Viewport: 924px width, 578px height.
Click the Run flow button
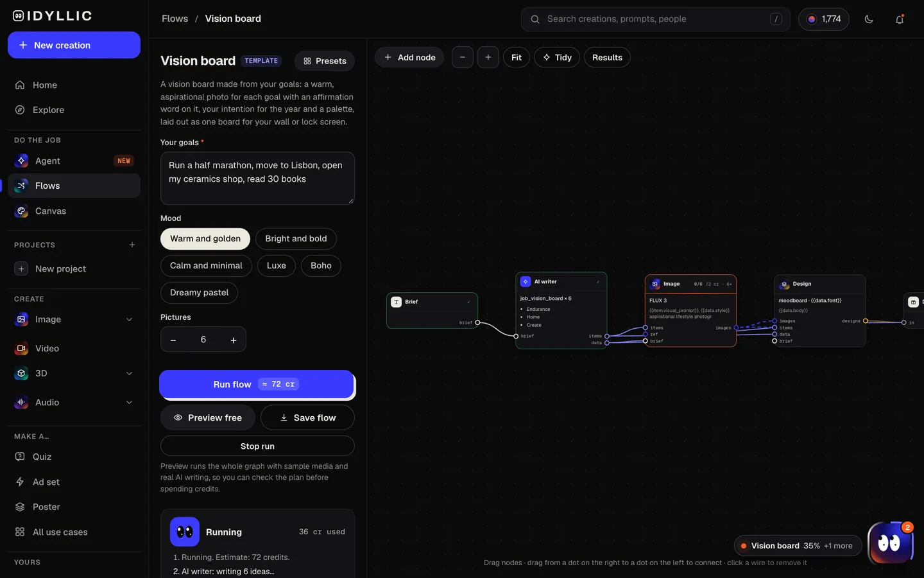tap(257, 384)
